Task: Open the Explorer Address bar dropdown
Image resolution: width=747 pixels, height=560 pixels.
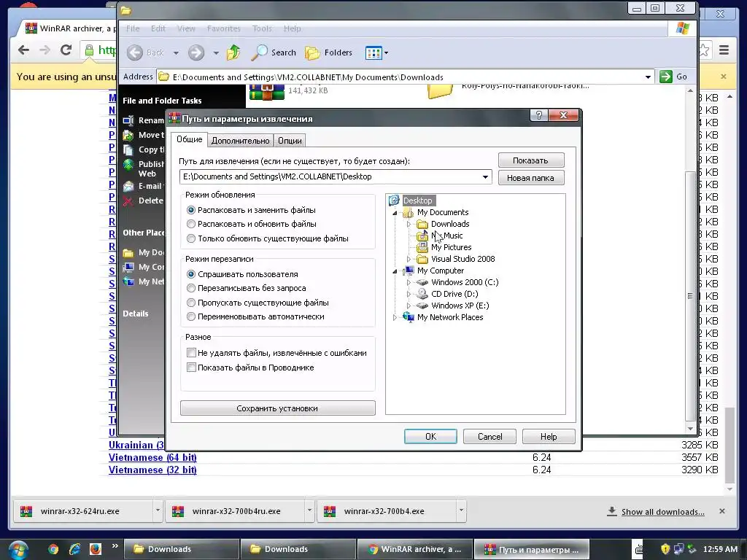Action: 648,77
